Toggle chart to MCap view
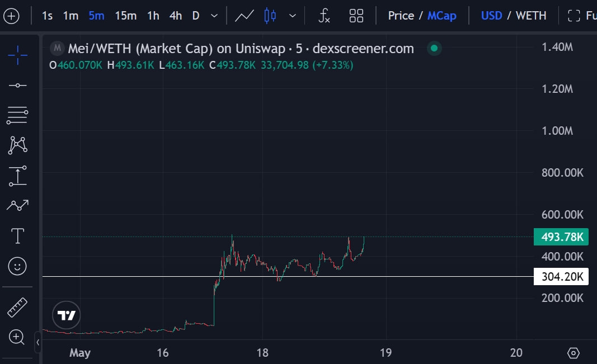The image size is (597, 364). click(x=441, y=16)
